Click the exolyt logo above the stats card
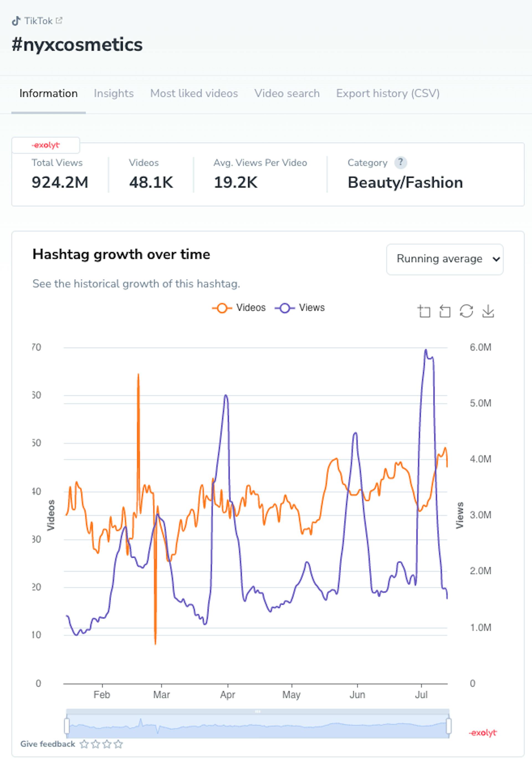Screen dimensions: 532x767 tap(46, 145)
